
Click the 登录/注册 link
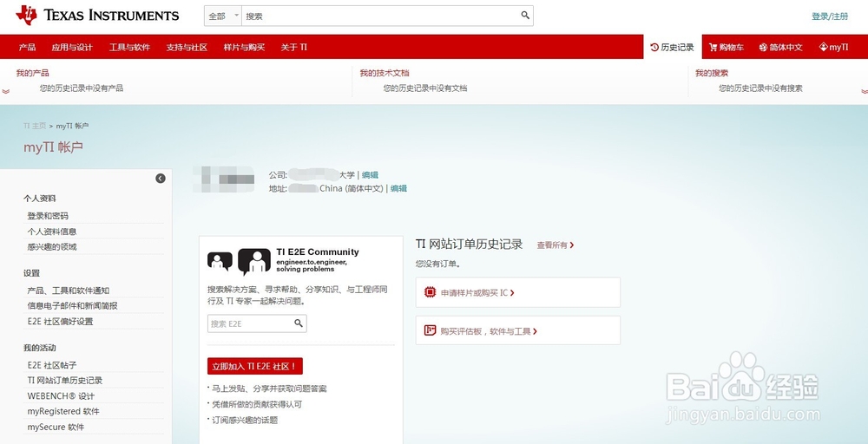[830, 16]
